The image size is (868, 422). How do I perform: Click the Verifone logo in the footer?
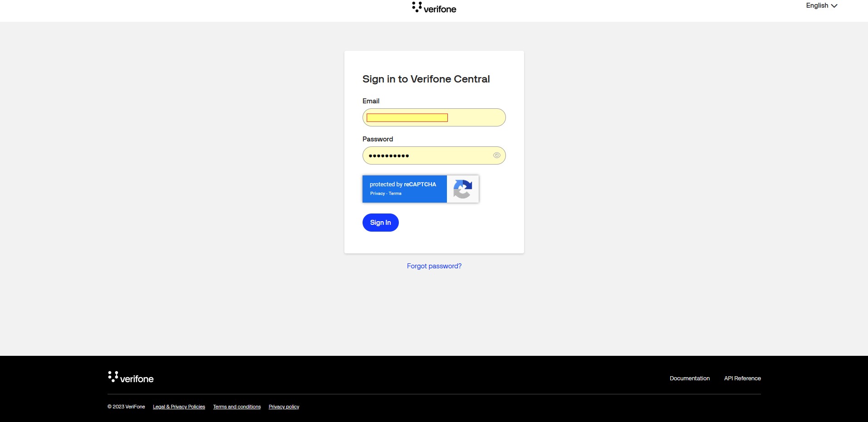(x=131, y=377)
